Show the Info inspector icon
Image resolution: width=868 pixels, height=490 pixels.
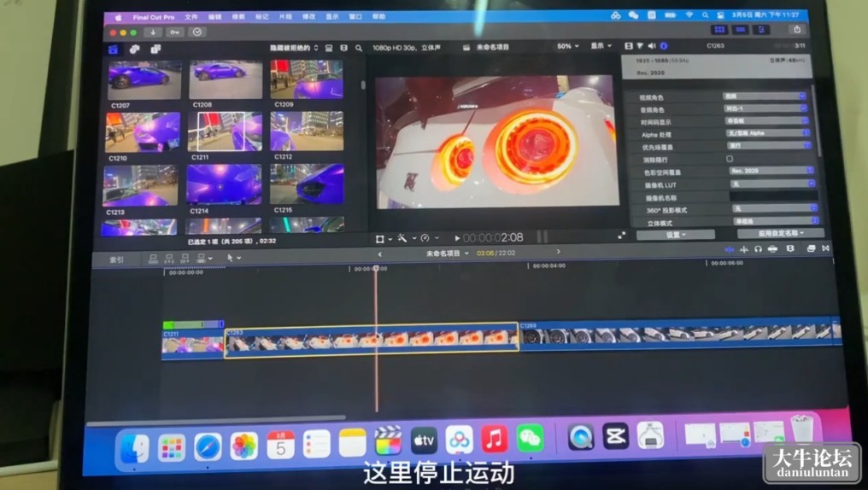(x=664, y=46)
